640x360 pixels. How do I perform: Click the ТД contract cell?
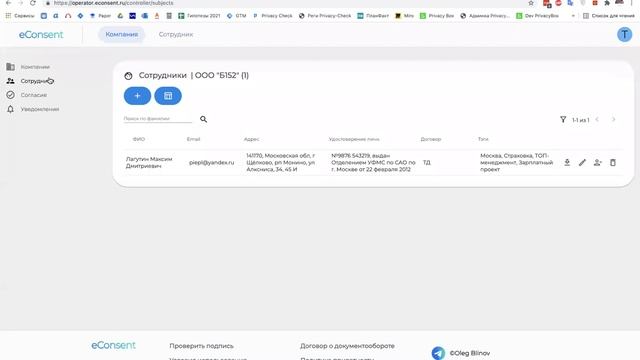tap(427, 162)
